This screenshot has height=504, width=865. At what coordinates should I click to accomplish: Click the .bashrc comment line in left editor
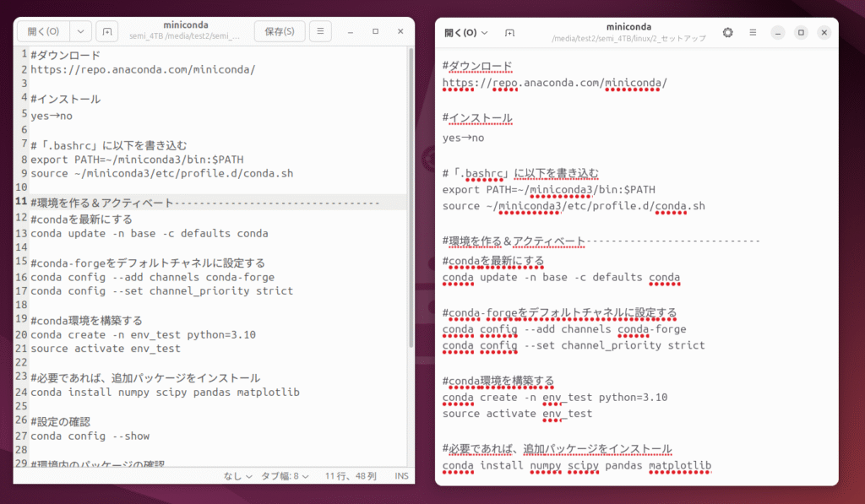click(109, 145)
